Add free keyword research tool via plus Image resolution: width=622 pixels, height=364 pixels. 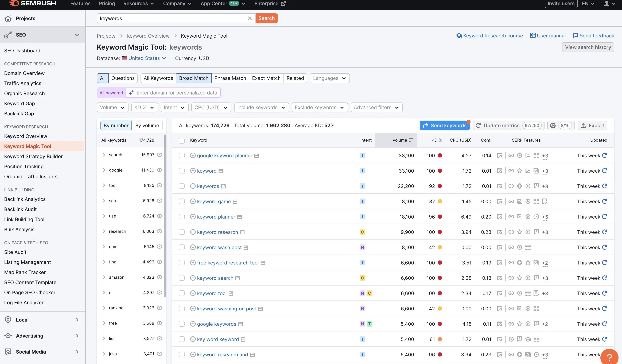coord(193,263)
